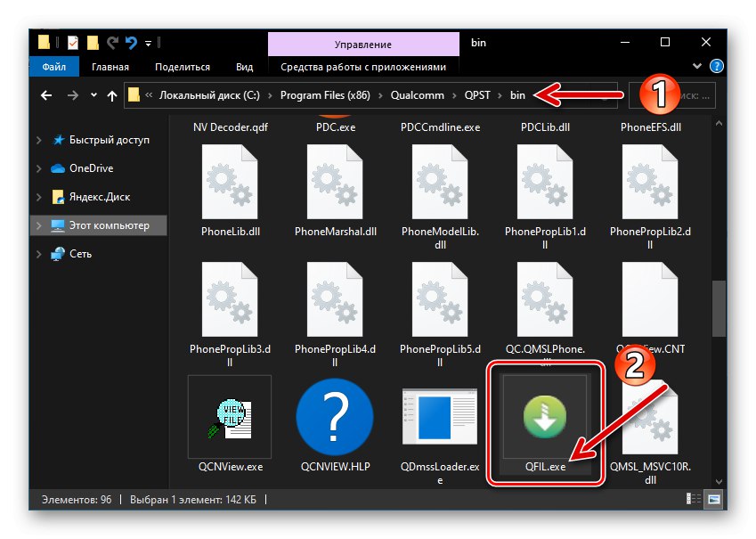Open the Вид ribbon tab

(245, 67)
